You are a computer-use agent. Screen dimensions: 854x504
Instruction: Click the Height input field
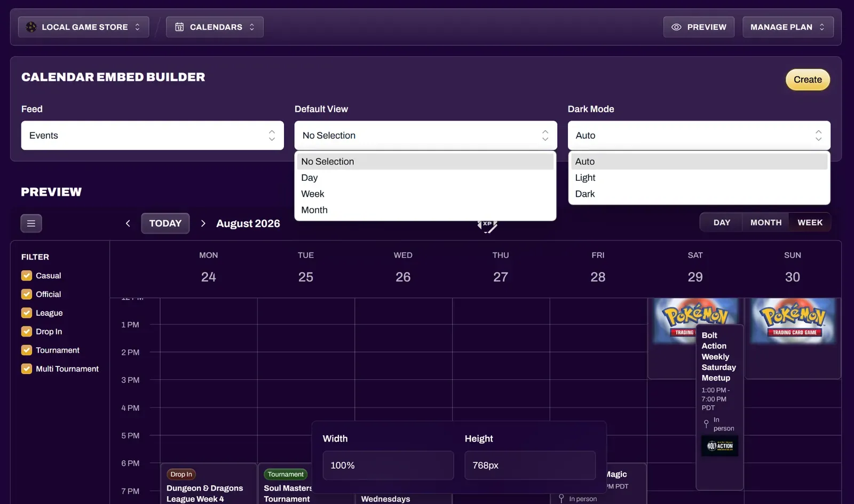click(x=530, y=466)
